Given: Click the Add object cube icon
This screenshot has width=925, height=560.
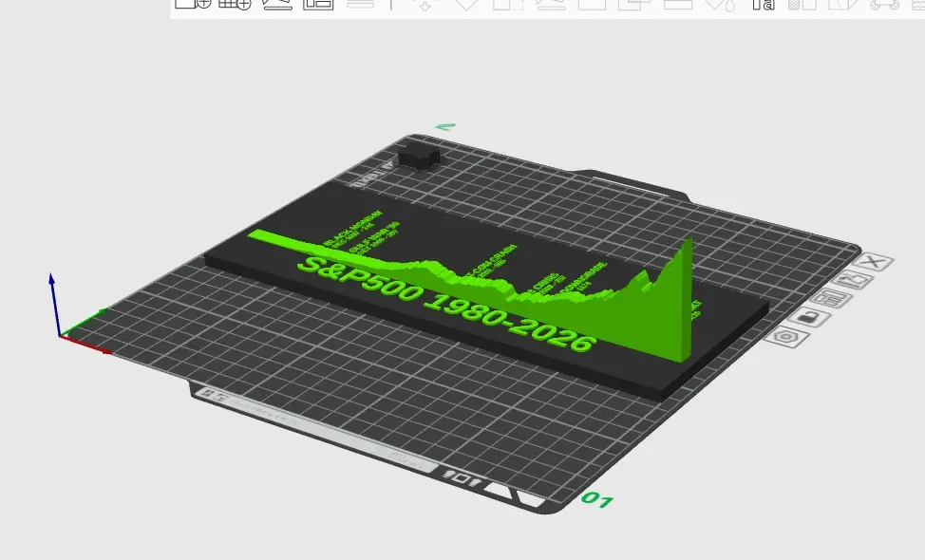Looking at the screenshot, I should point(193,4).
